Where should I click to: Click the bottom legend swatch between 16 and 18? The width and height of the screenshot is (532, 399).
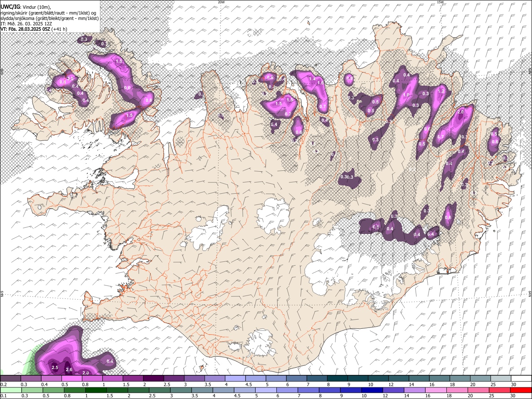click(x=435, y=390)
